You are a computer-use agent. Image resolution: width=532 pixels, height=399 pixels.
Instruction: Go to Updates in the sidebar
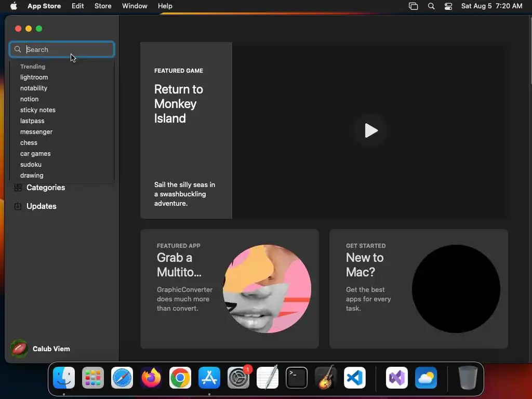[x=42, y=206]
